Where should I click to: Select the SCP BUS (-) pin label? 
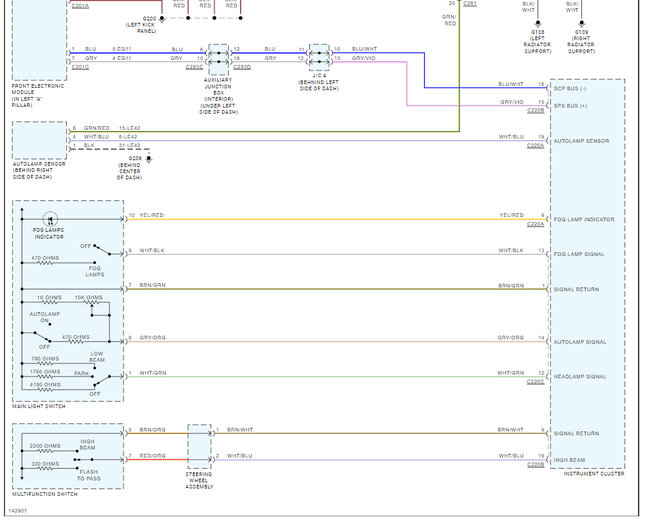coord(570,88)
